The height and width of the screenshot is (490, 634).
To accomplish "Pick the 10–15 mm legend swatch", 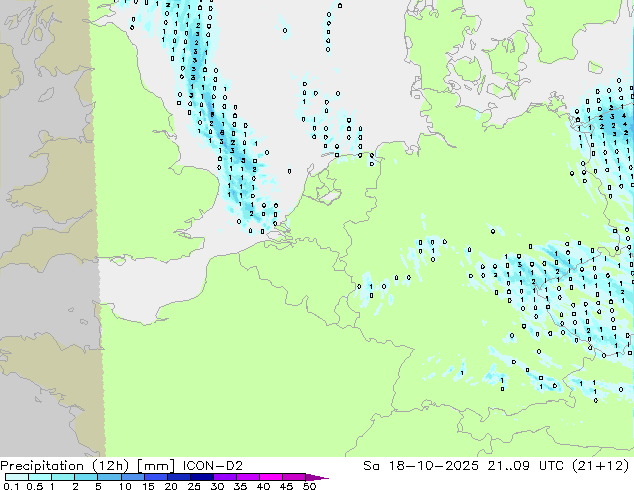I will tap(132, 477).
